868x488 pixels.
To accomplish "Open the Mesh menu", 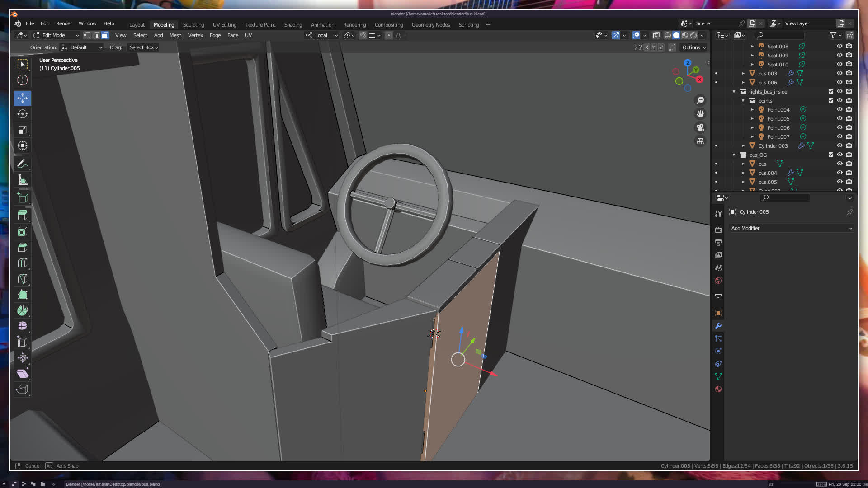I will click(175, 35).
